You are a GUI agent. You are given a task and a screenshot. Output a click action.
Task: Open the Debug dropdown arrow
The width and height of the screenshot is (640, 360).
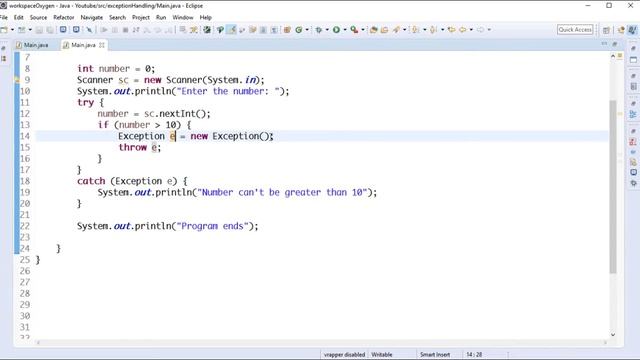(x=327, y=30)
